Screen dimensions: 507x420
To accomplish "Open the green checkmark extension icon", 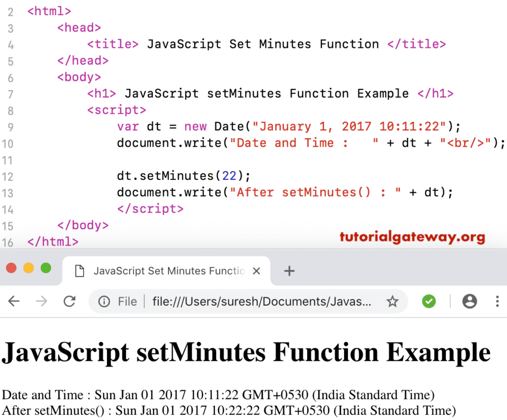I will point(429,301).
